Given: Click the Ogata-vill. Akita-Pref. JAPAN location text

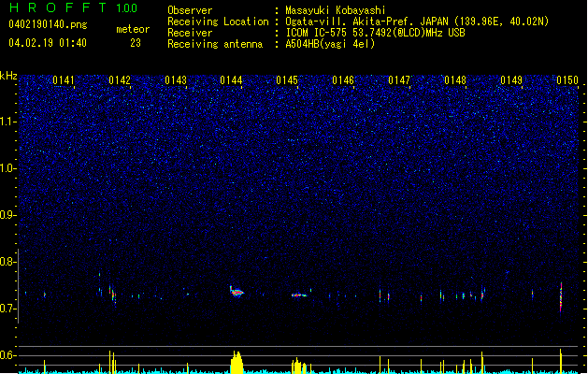Looking at the screenshot, I should 417,22.
